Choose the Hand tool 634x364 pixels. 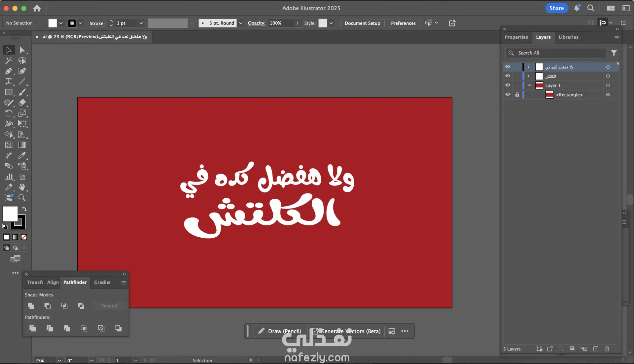22,187
